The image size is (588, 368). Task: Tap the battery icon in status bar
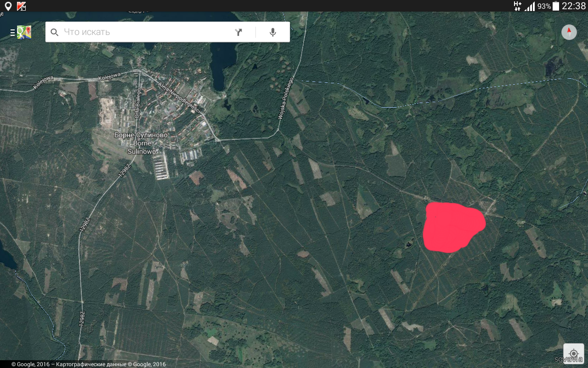tap(556, 6)
